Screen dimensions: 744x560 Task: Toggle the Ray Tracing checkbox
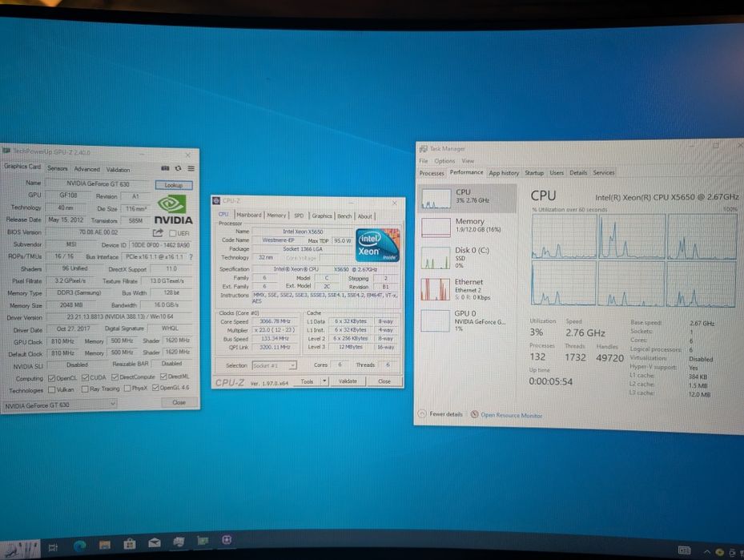pyautogui.click(x=85, y=389)
